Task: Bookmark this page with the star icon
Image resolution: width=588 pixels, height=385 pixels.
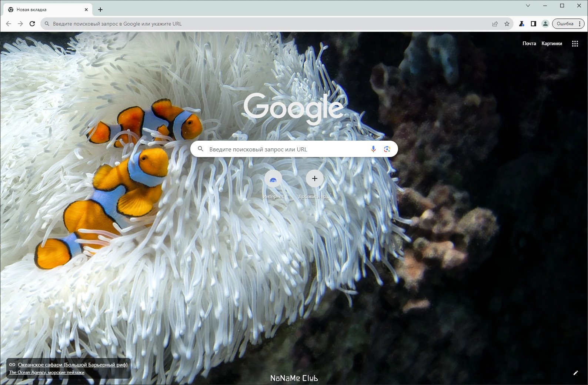Action: coord(507,24)
